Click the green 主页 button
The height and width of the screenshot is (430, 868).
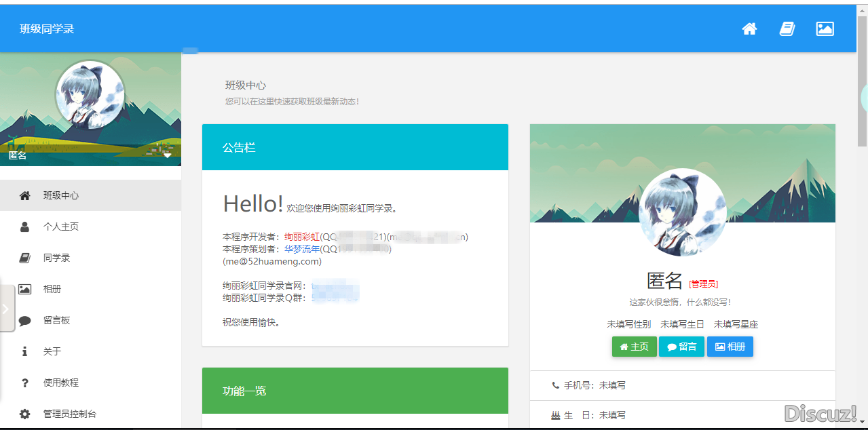click(634, 347)
